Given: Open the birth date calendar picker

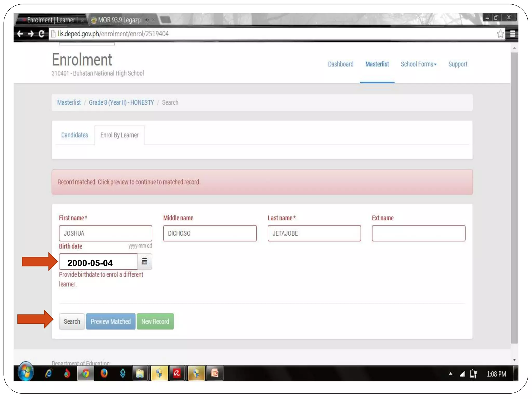Looking at the screenshot, I should [x=144, y=261].
